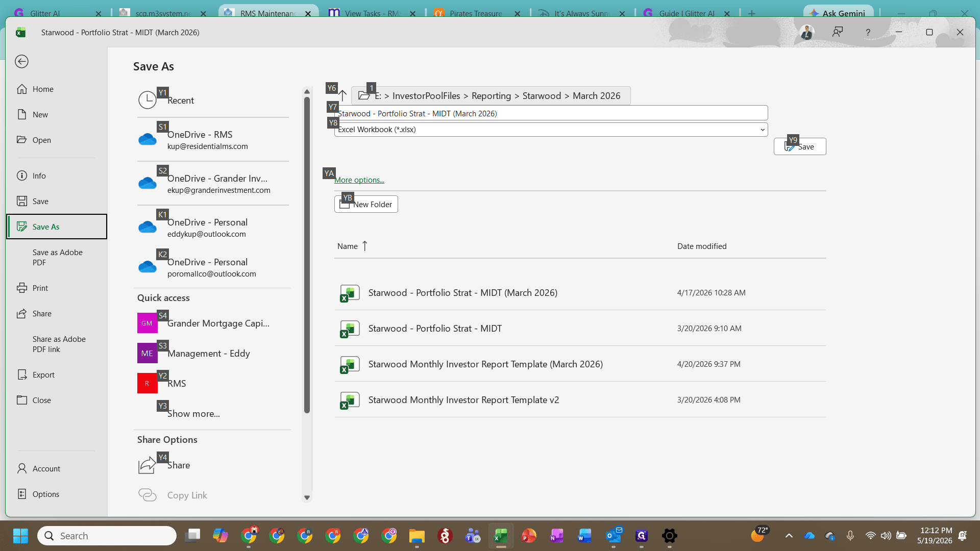Open the Print backstage page
Screen dimensions: 980x551
click(x=57, y=288)
